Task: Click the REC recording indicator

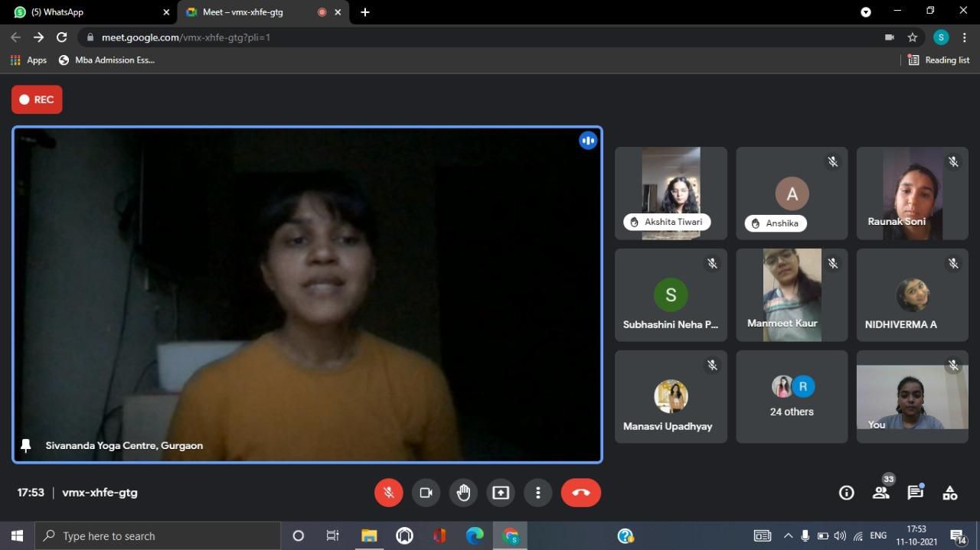Action: pyautogui.click(x=37, y=99)
